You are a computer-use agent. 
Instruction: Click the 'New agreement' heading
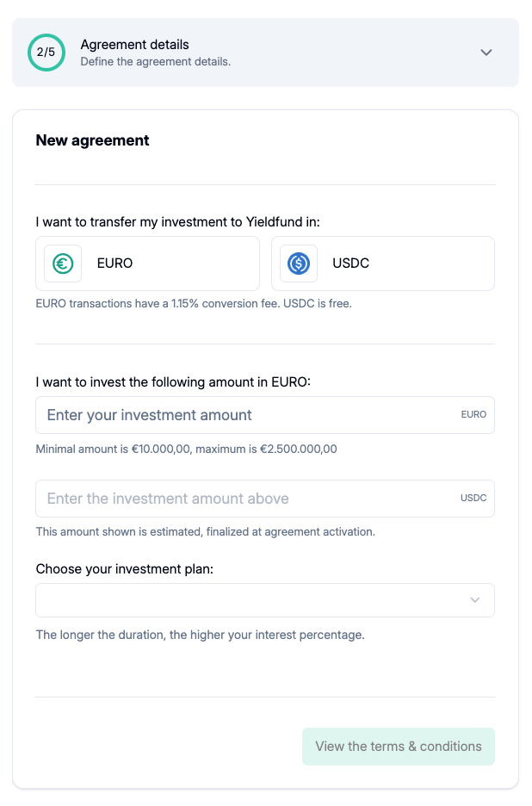pos(92,140)
